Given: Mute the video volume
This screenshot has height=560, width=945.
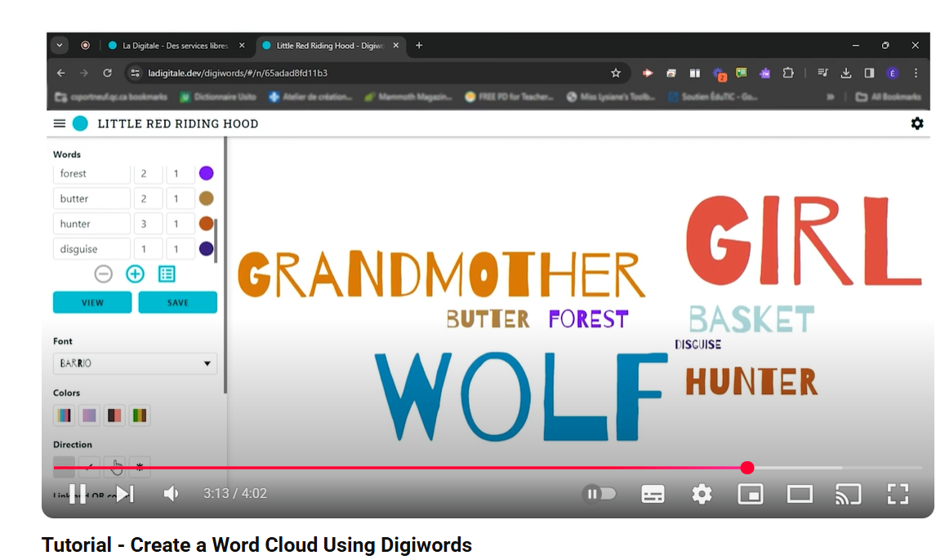Looking at the screenshot, I should click(171, 494).
